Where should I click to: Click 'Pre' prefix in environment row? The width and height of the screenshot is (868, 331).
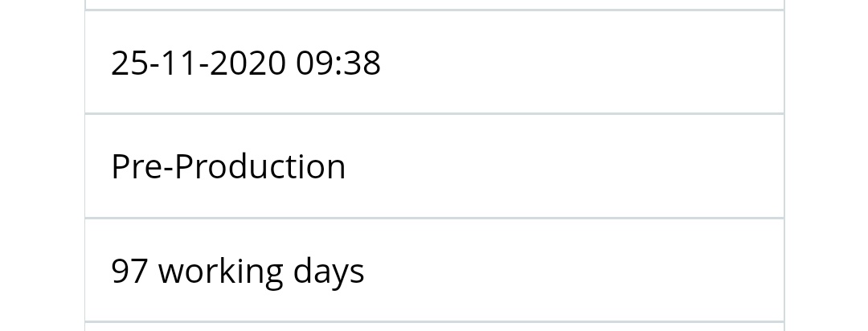pyautogui.click(x=137, y=166)
